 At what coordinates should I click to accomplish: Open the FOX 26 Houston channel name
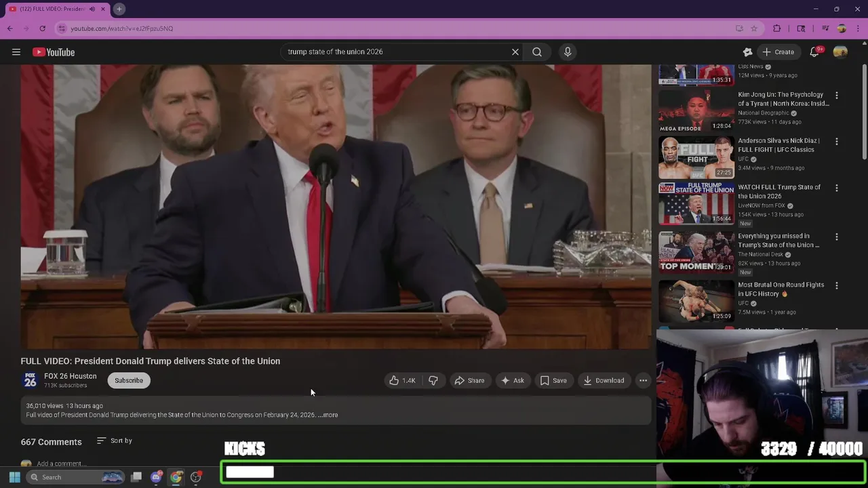71,376
